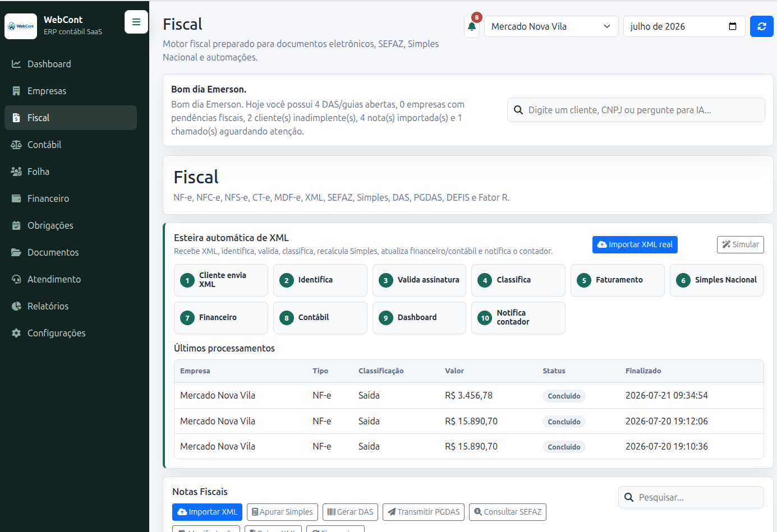Click the Financeiro wallet icon
The height and width of the screenshot is (532, 777).
pos(16,198)
